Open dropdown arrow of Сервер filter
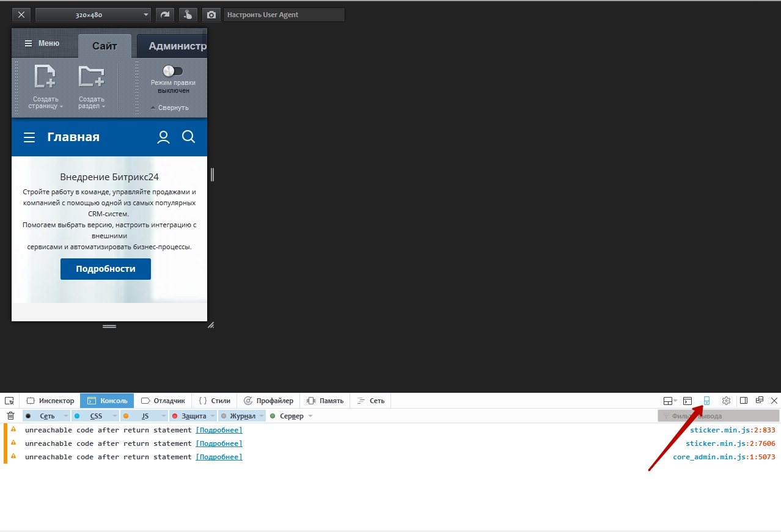781x532 pixels. [x=310, y=416]
